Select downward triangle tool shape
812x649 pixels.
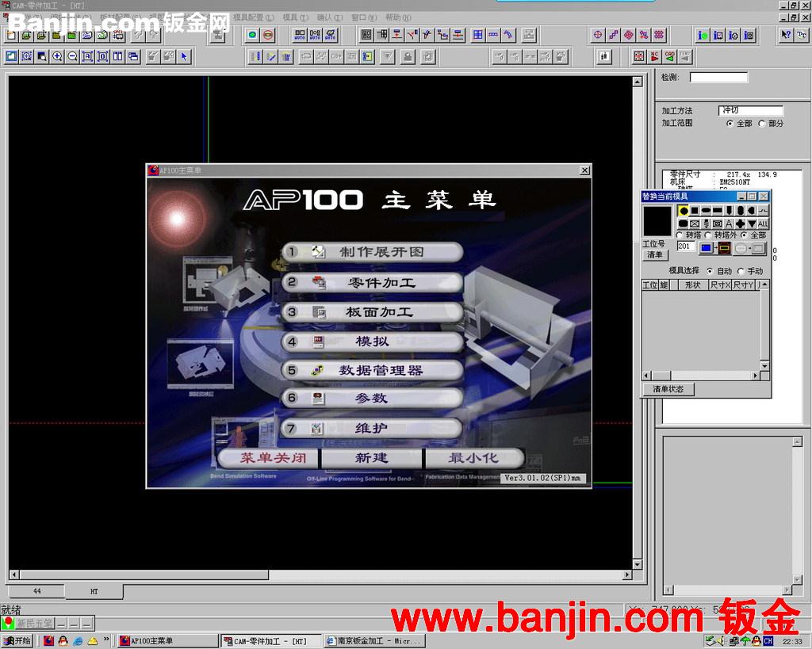[x=752, y=223]
